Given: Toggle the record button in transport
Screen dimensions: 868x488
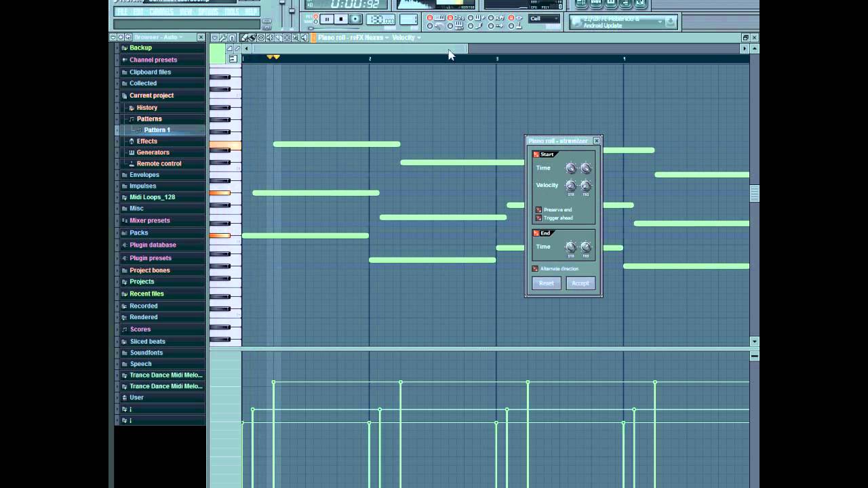Looking at the screenshot, I should click(x=355, y=19).
